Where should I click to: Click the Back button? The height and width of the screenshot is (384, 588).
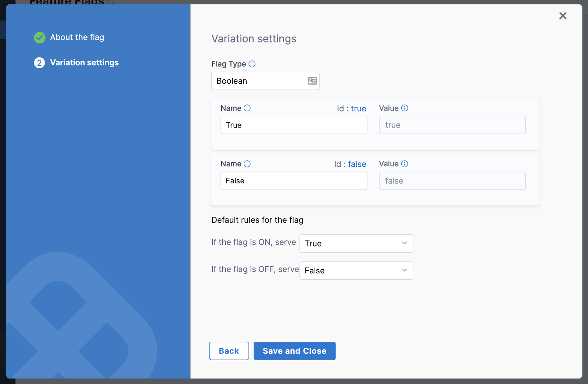pyautogui.click(x=229, y=351)
